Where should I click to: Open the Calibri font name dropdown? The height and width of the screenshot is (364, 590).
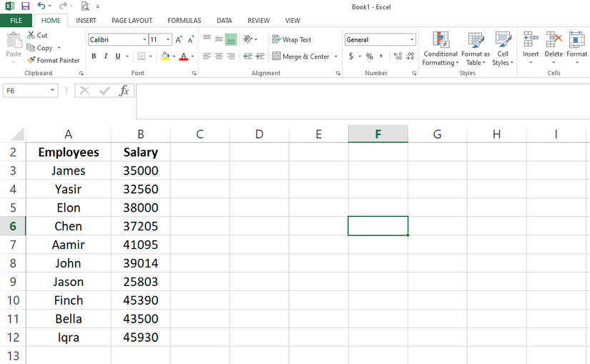click(x=144, y=39)
